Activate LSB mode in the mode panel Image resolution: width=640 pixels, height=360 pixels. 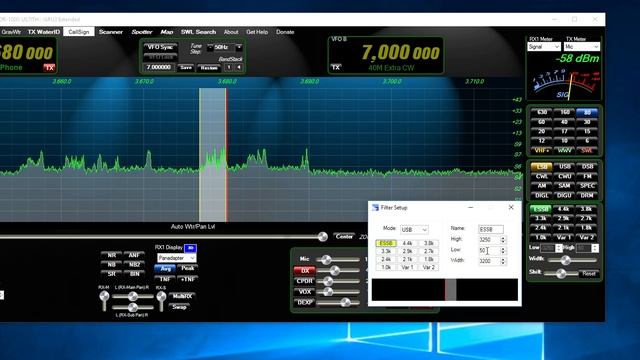pyautogui.click(x=542, y=167)
